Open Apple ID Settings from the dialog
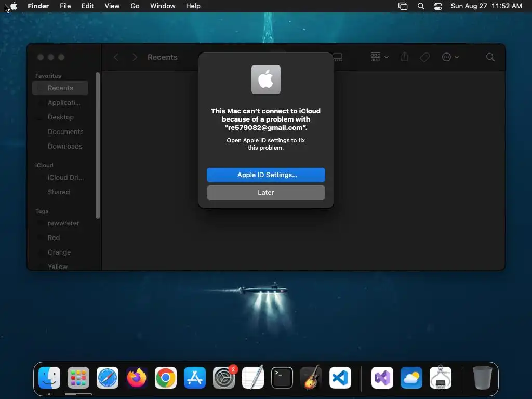The width and height of the screenshot is (532, 399). [265, 175]
